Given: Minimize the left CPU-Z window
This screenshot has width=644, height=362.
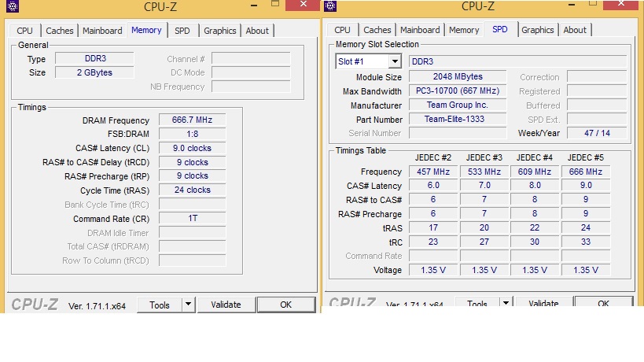Looking at the screenshot, I should click(254, 6).
